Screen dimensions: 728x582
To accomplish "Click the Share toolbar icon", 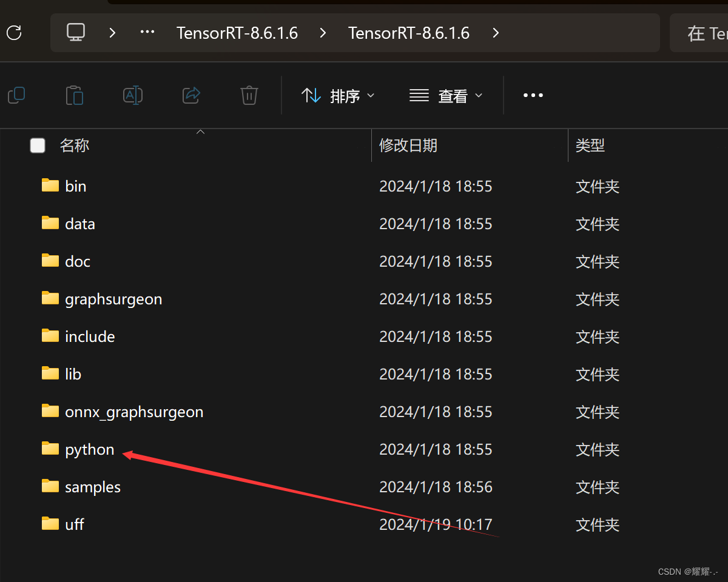I will click(191, 95).
